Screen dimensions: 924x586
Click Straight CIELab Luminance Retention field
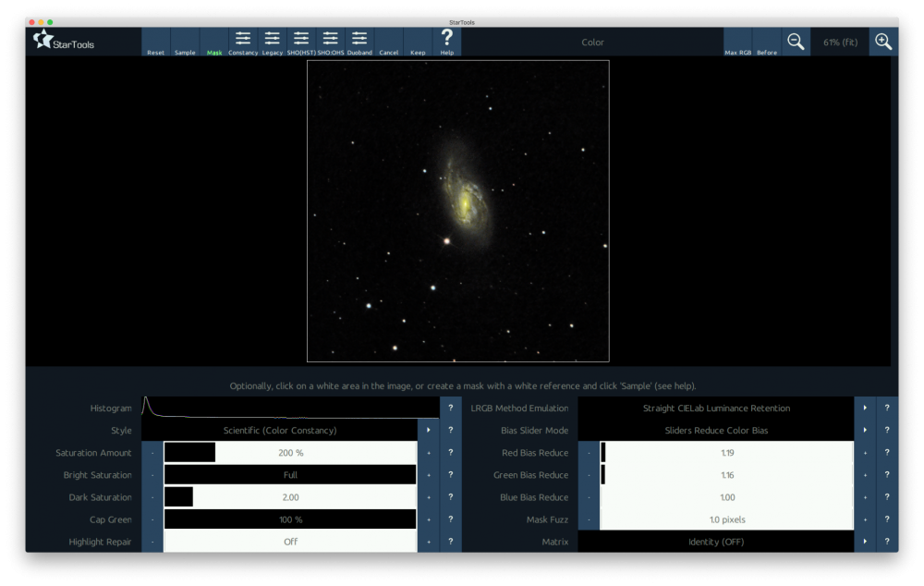point(716,408)
